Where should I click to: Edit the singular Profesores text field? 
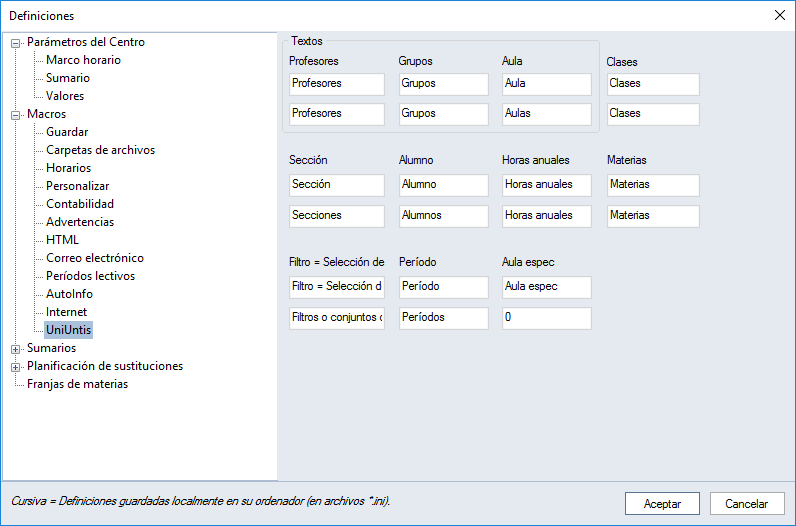337,84
